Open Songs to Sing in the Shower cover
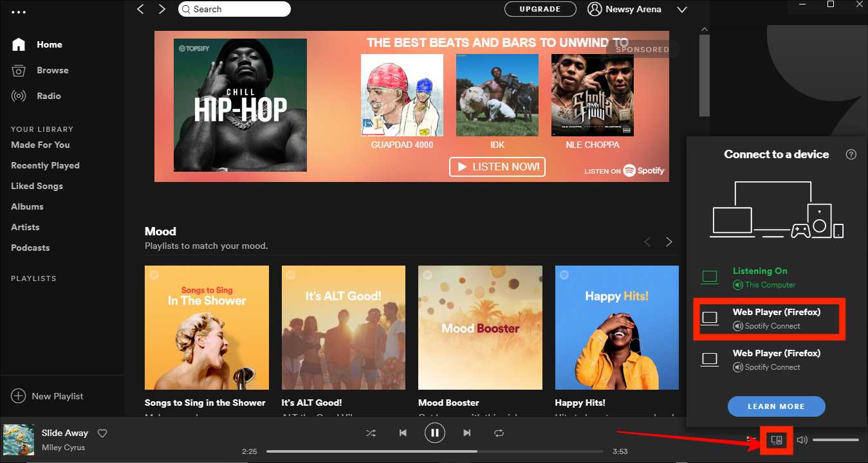 tap(207, 327)
